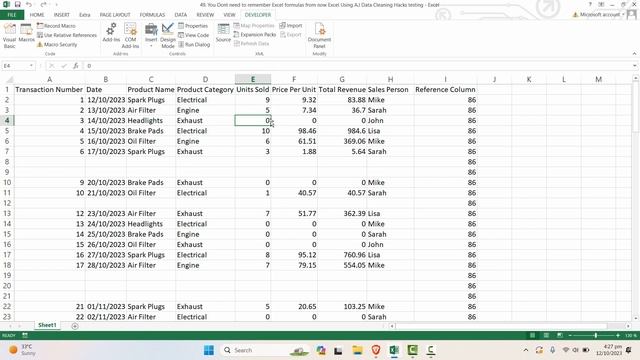
Task: Switch to the VIEW tab
Action: [229, 15]
